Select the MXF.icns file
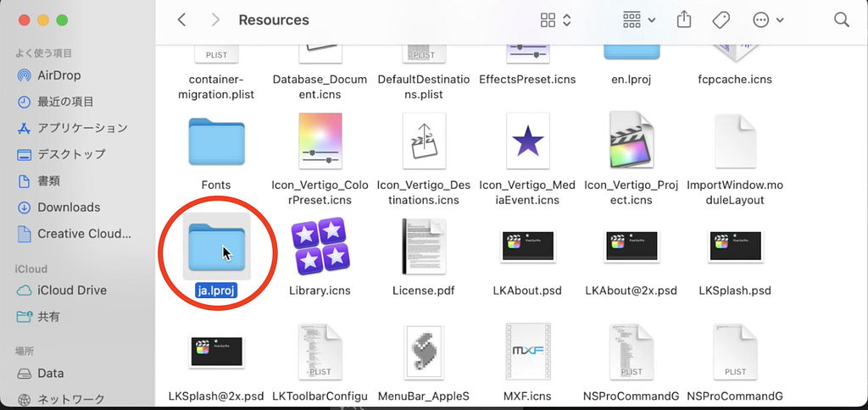This screenshot has width=868, height=410. tap(527, 352)
